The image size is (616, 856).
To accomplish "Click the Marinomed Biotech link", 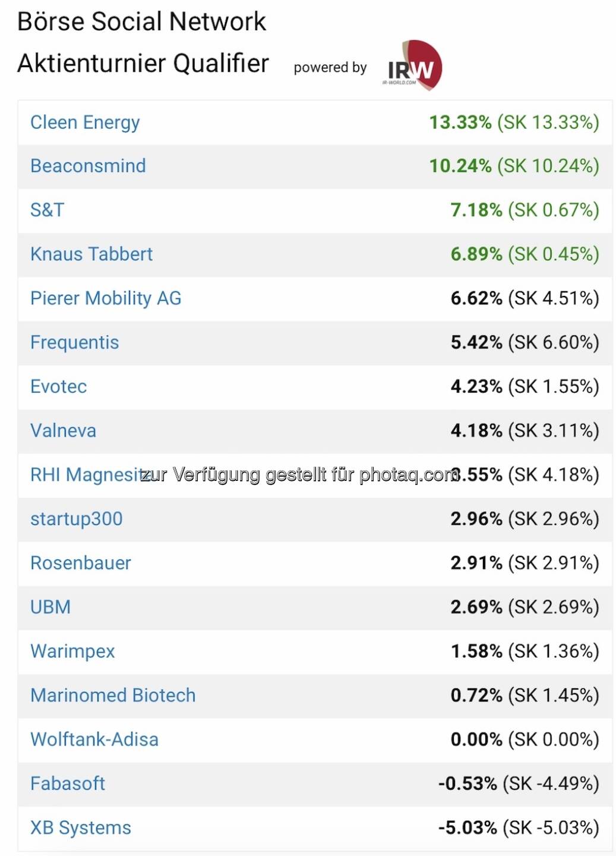I will coord(113,695).
